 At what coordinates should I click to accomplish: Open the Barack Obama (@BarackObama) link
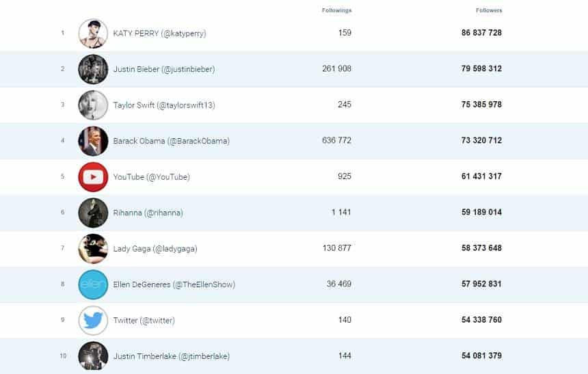(x=171, y=141)
